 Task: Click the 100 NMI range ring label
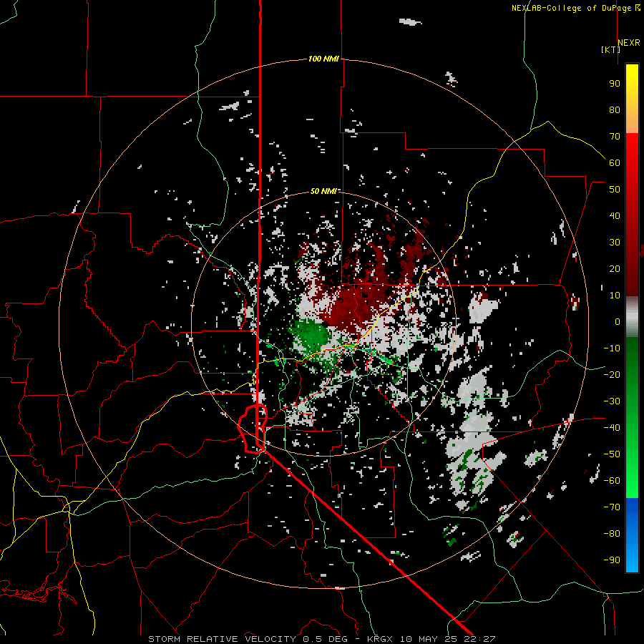(x=323, y=59)
